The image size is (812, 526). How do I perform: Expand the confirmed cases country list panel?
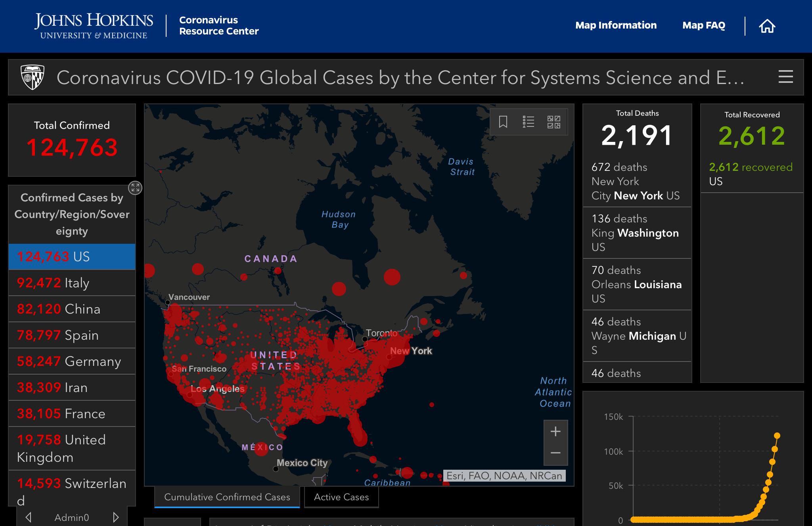[135, 188]
